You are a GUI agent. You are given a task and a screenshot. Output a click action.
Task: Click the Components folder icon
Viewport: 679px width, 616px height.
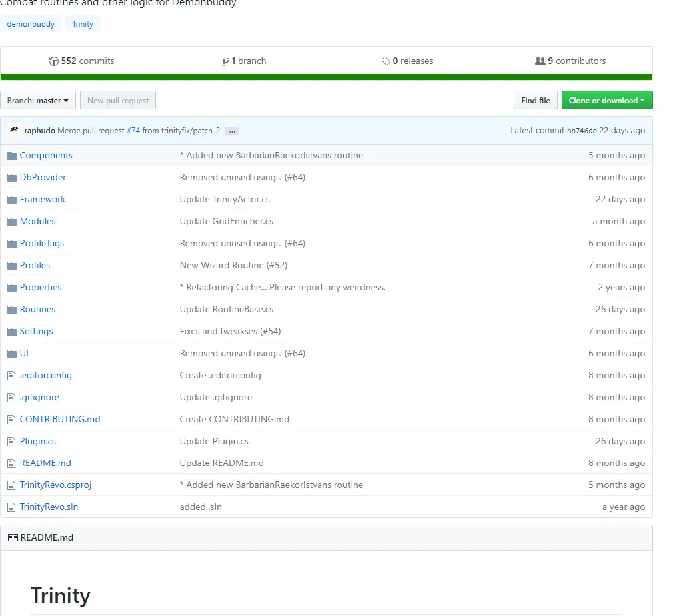pyautogui.click(x=11, y=156)
